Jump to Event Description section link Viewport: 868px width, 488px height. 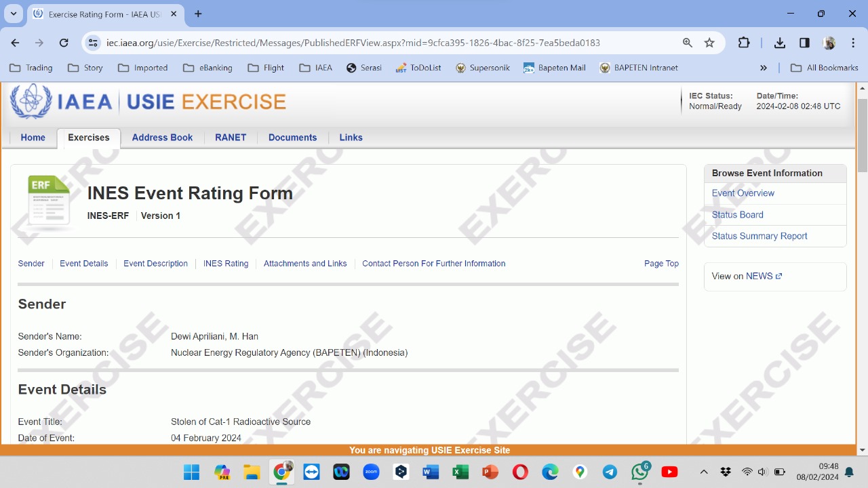[155, 264]
